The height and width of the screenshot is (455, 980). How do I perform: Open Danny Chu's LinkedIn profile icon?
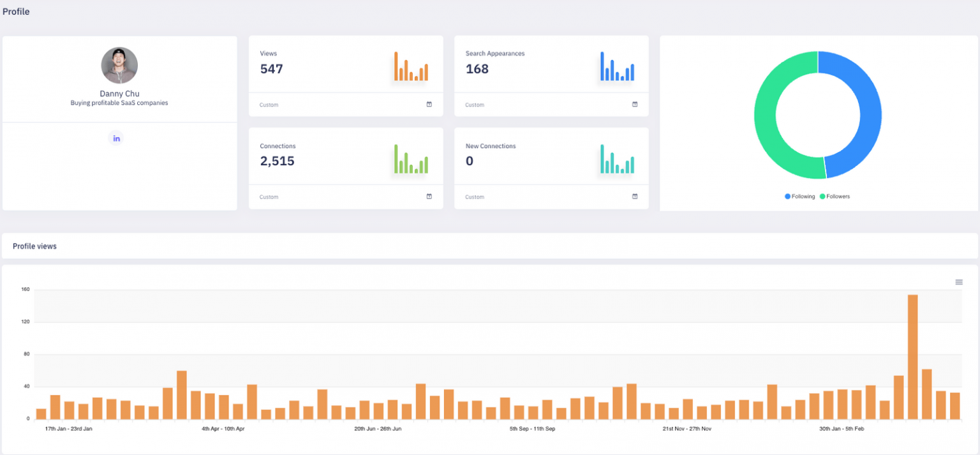(x=116, y=138)
